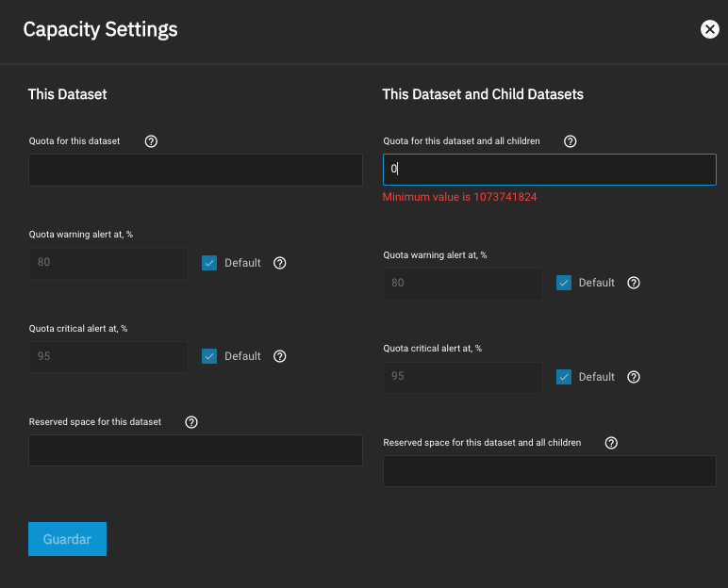The image size is (728, 588).
Task: Uncheck Default for This Dataset quota warning alert
Action: pos(209,263)
